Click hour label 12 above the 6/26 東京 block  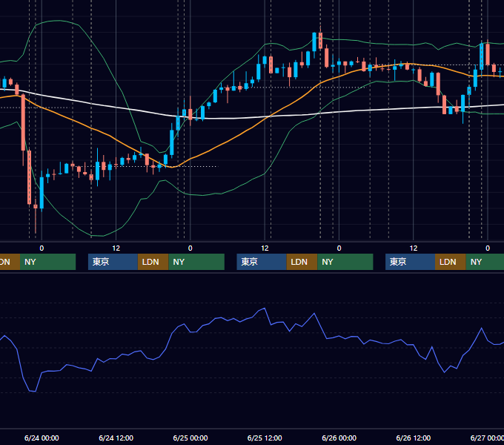tap(414, 248)
